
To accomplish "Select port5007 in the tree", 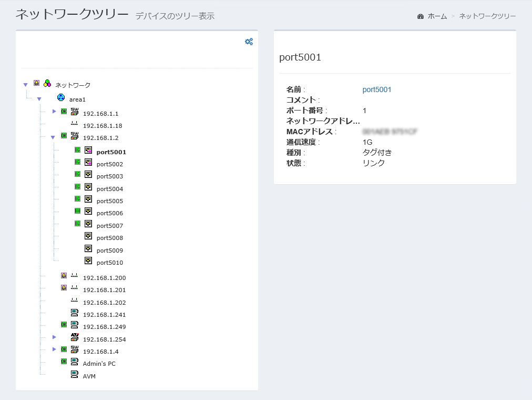I will click(x=109, y=226).
